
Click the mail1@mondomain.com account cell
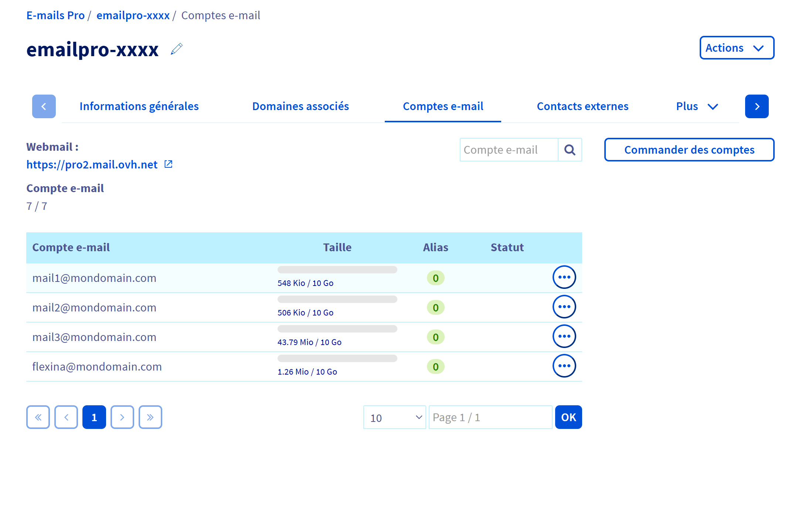tap(94, 278)
